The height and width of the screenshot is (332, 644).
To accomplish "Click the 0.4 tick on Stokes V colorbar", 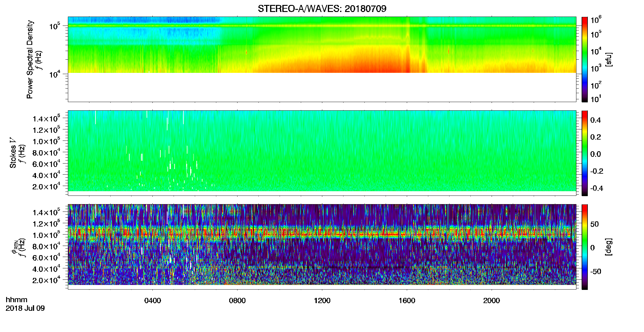I will click(x=595, y=120).
